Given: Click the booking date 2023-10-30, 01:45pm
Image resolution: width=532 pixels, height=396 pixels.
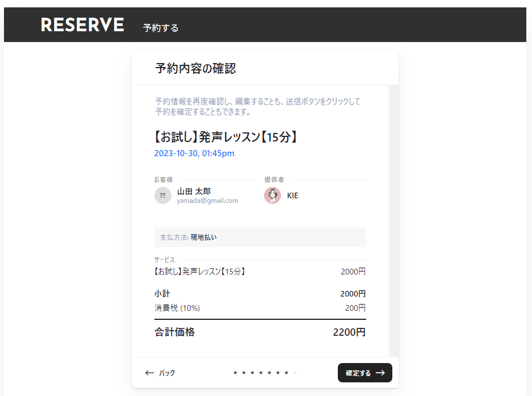Looking at the screenshot, I should (194, 153).
